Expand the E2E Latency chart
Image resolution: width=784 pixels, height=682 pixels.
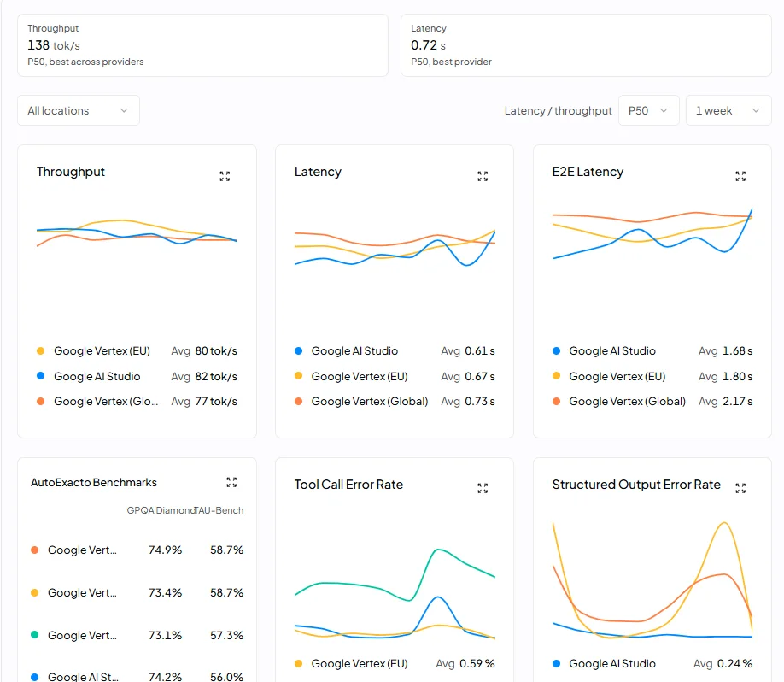[x=740, y=176]
